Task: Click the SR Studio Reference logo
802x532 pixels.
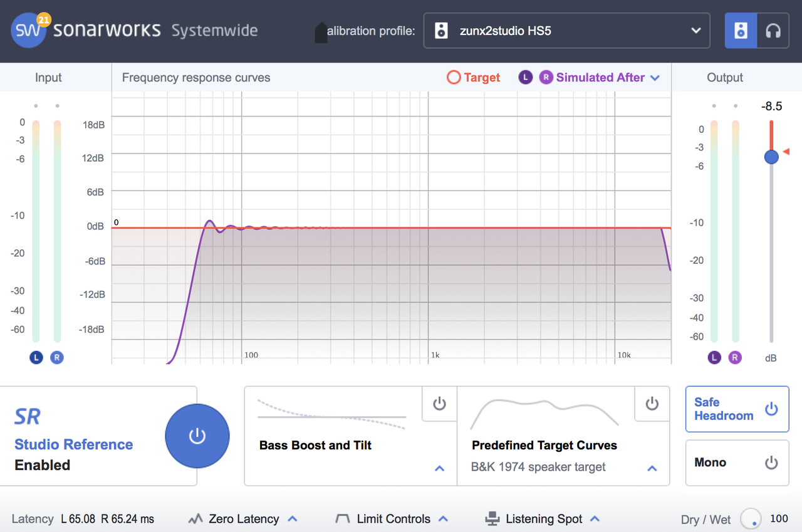Action: pyautogui.click(x=28, y=417)
